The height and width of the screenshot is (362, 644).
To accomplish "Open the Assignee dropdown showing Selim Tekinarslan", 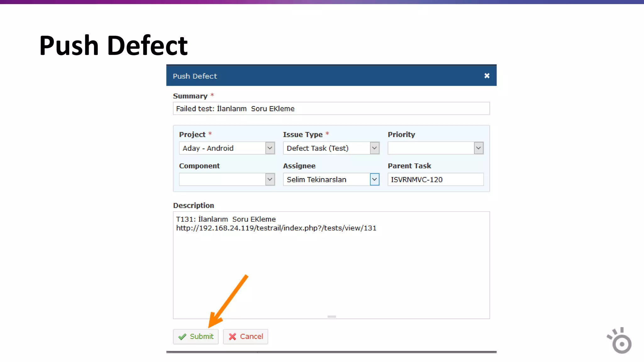I will point(331,179).
